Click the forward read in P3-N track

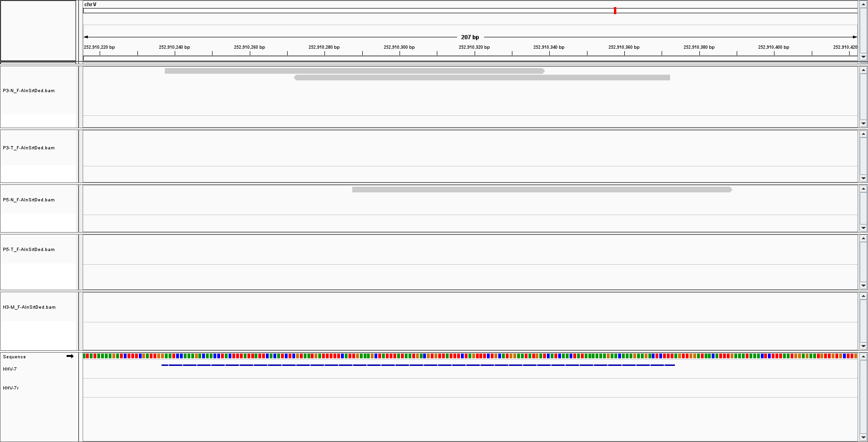coord(355,71)
